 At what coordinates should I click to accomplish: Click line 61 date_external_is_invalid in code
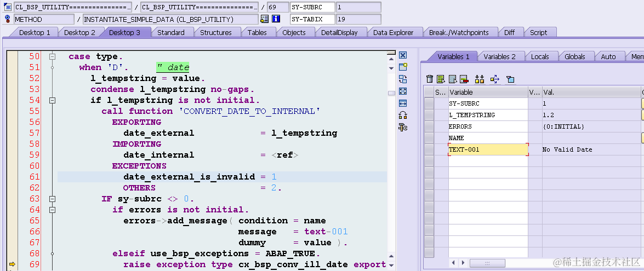point(189,177)
